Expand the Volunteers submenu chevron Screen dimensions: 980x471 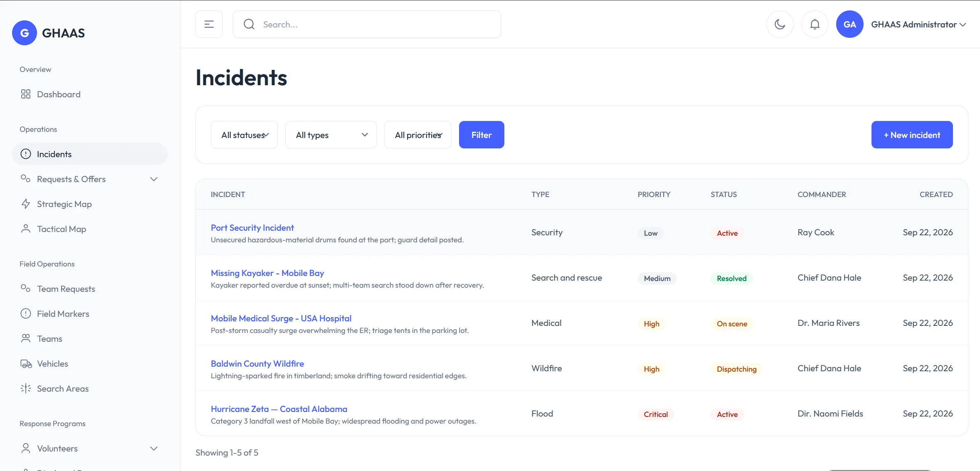click(154, 449)
